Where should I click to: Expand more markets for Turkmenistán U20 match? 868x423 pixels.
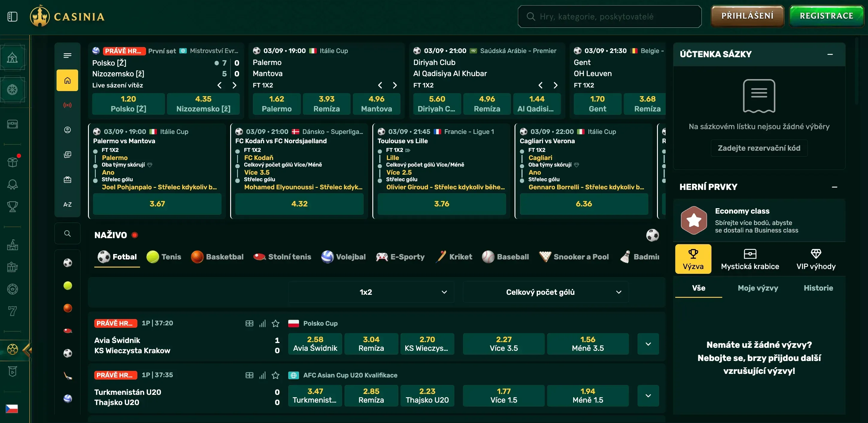coord(648,395)
